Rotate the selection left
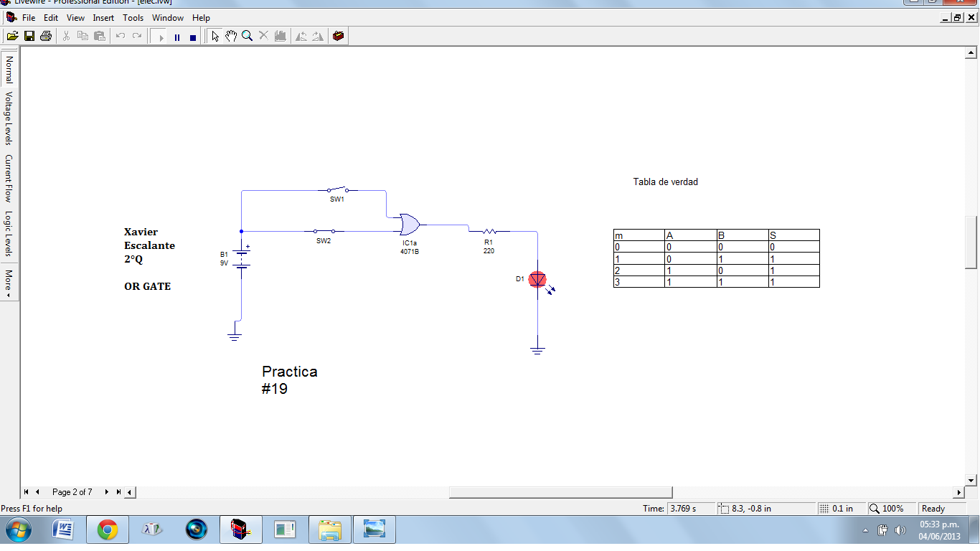 [x=301, y=35]
